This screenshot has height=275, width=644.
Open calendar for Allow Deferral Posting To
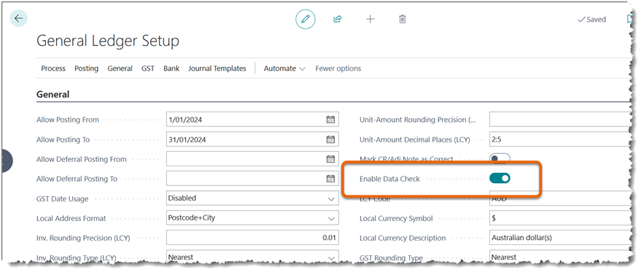pos(330,179)
